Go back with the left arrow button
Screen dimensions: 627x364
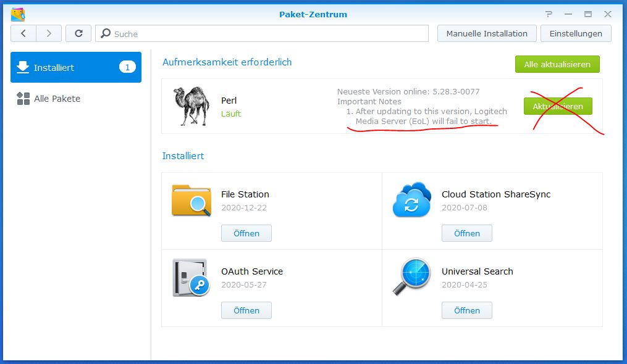tap(23, 33)
